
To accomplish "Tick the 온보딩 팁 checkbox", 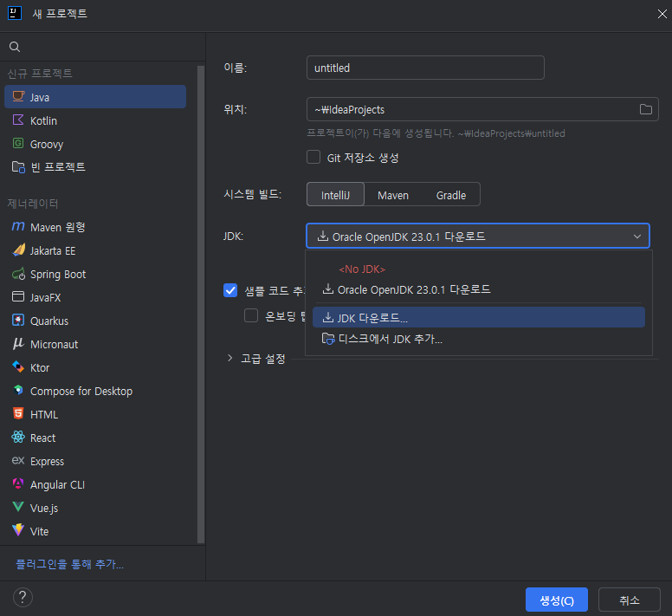I will [x=251, y=315].
